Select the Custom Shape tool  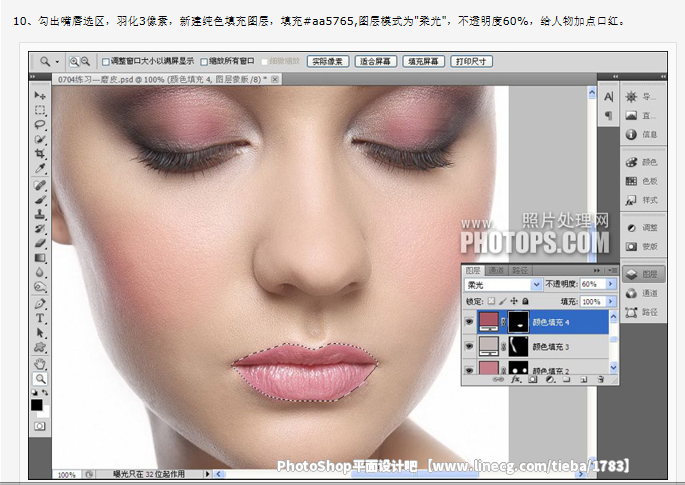[40, 348]
